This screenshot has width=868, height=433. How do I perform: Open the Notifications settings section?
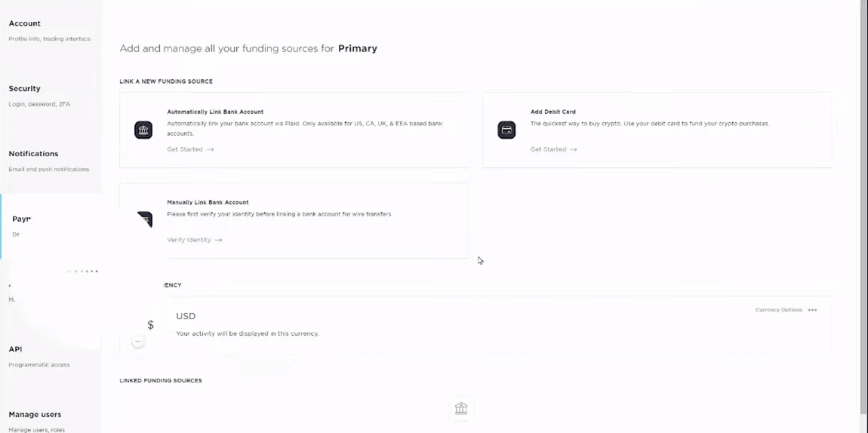[33, 154]
